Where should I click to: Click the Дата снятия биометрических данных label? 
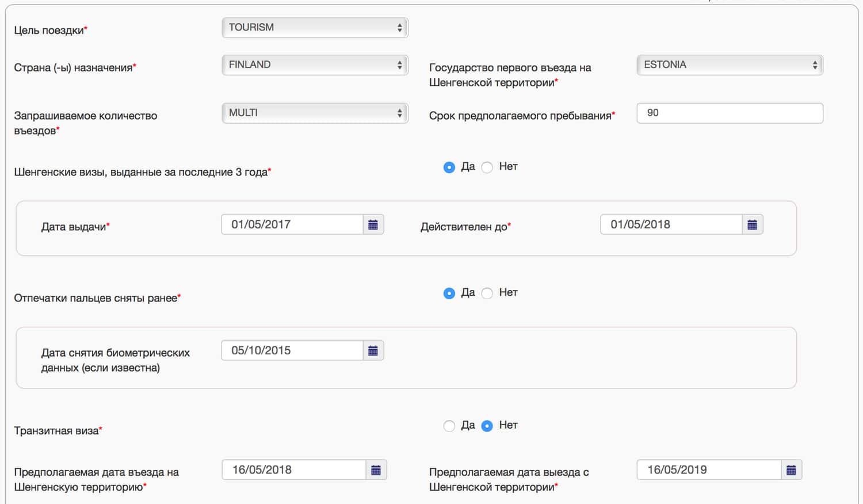coord(116,360)
